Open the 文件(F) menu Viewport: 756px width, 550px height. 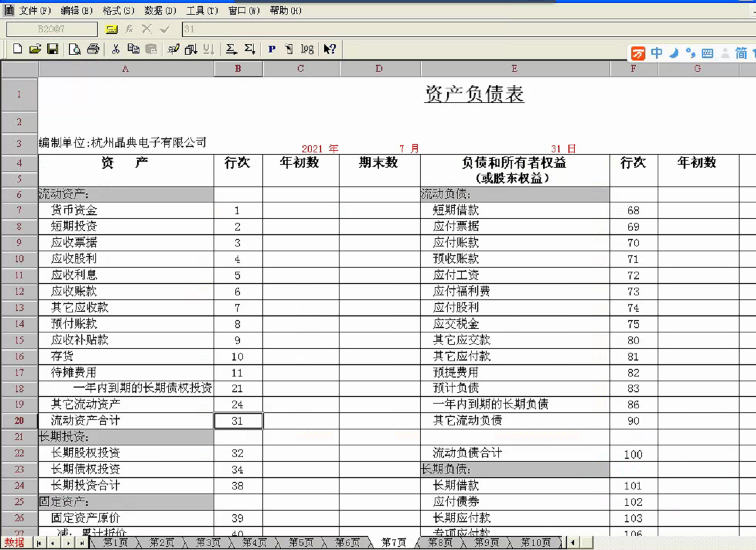coord(35,11)
